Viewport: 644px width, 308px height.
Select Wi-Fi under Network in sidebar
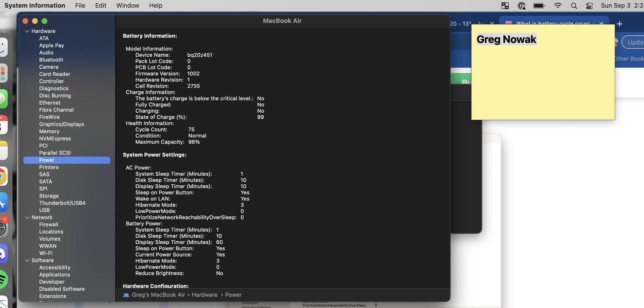(x=46, y=253)
